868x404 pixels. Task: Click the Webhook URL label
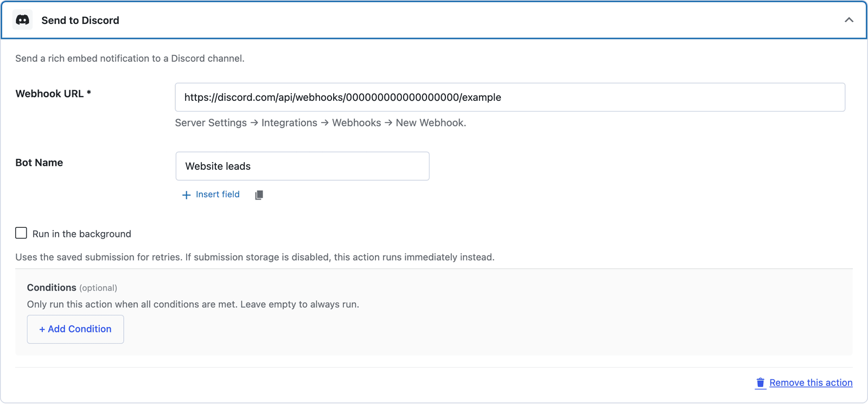53,94
